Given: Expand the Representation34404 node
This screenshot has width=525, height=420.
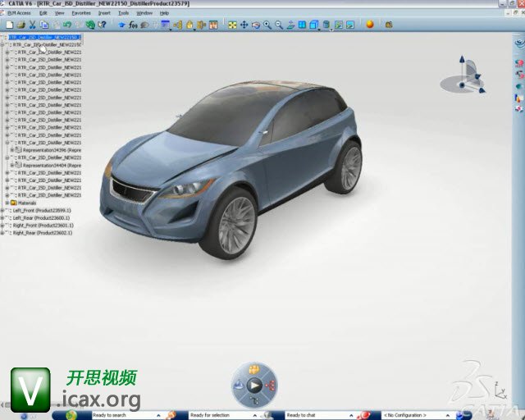Looking at the screenshot, I should [x=11, y=165].
